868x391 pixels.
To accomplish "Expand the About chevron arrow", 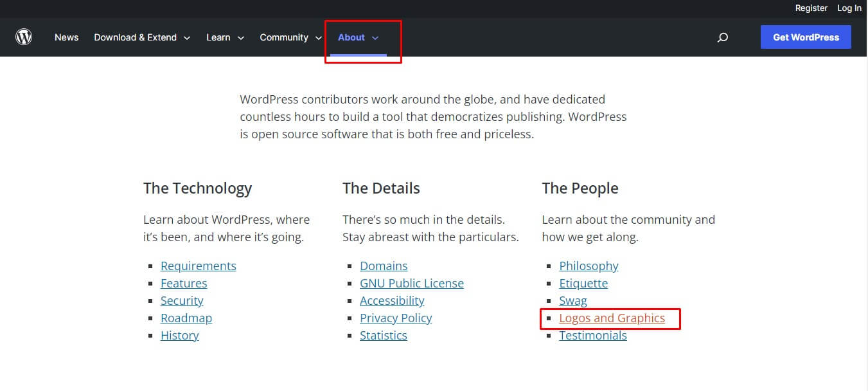I will (x=375, y=38).
